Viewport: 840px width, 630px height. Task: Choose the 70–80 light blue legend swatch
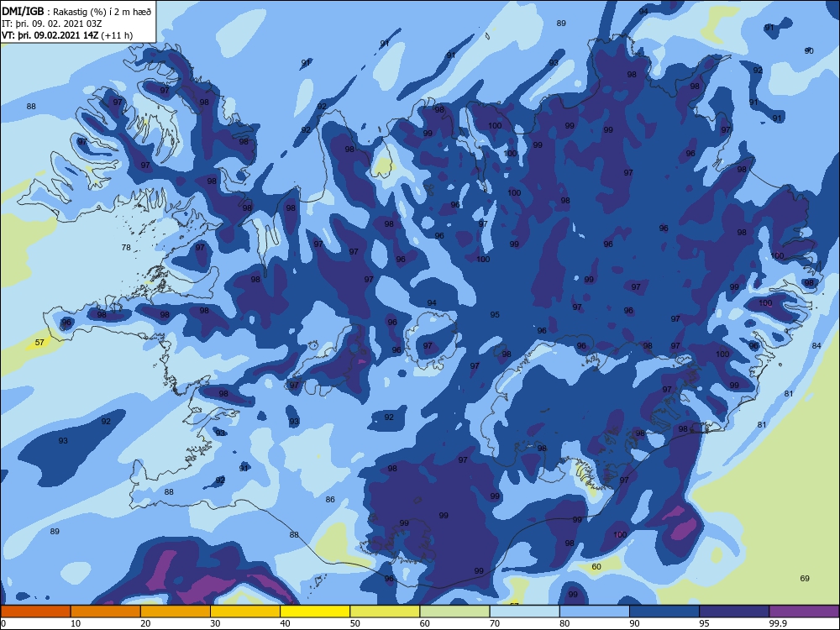(524, 612)
